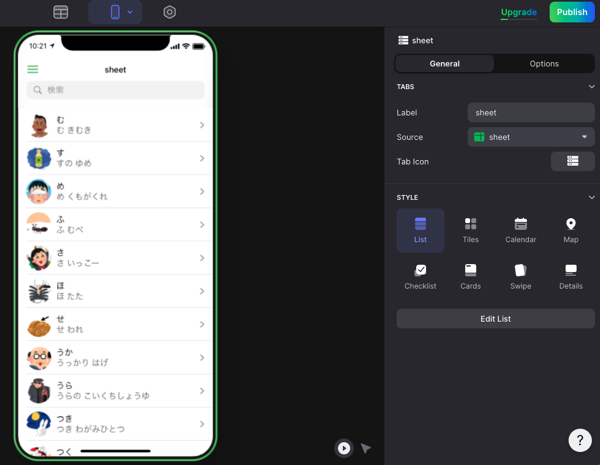The width and height of the screenshot is (600, 465).
Task: Select the List style
Action: pos(420,230)
